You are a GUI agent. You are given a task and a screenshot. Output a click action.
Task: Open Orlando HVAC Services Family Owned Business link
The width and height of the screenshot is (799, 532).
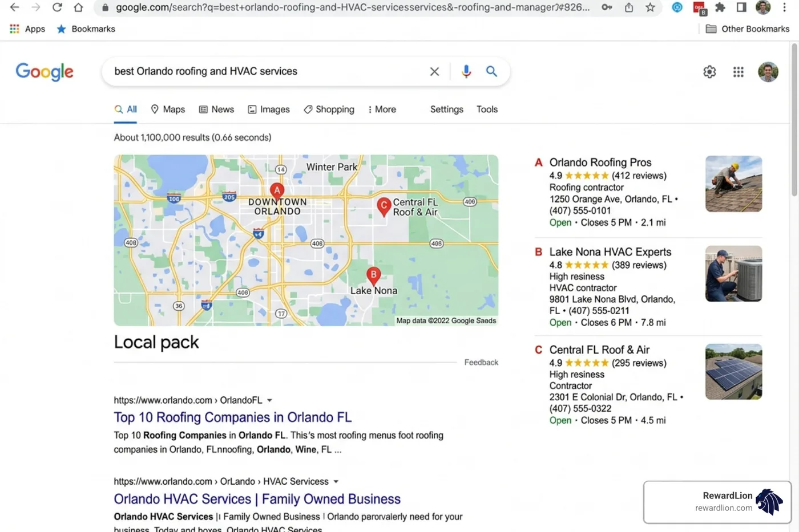257,499
